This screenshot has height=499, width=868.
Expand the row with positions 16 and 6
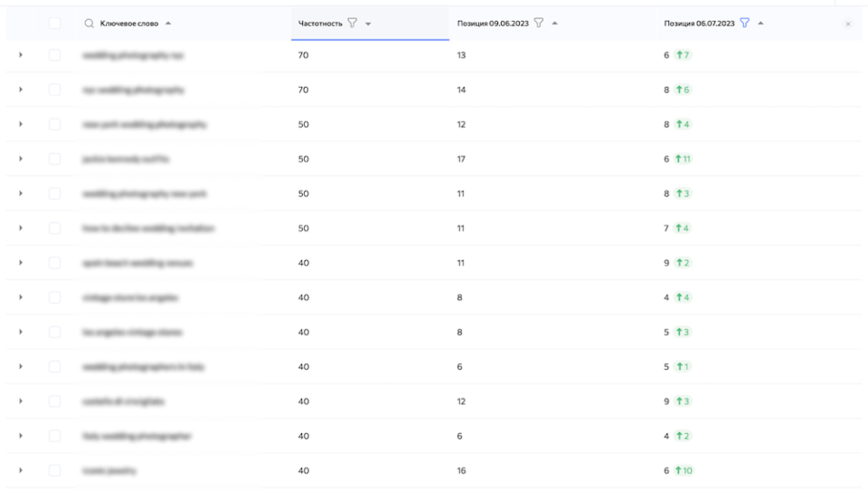click(20, 470)
